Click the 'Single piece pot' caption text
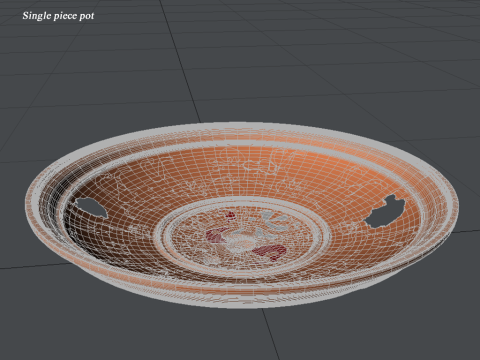The image size is (480, 360). point(58,16)
